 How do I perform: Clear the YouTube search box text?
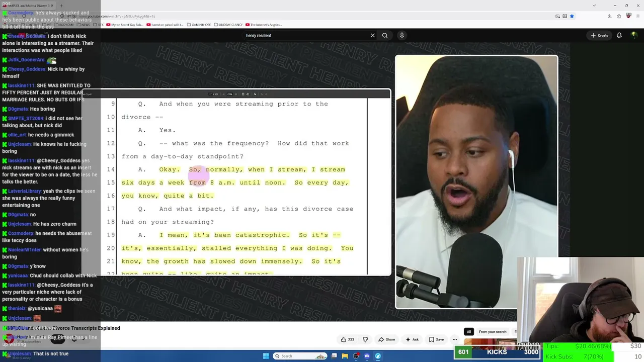point(372,35)
